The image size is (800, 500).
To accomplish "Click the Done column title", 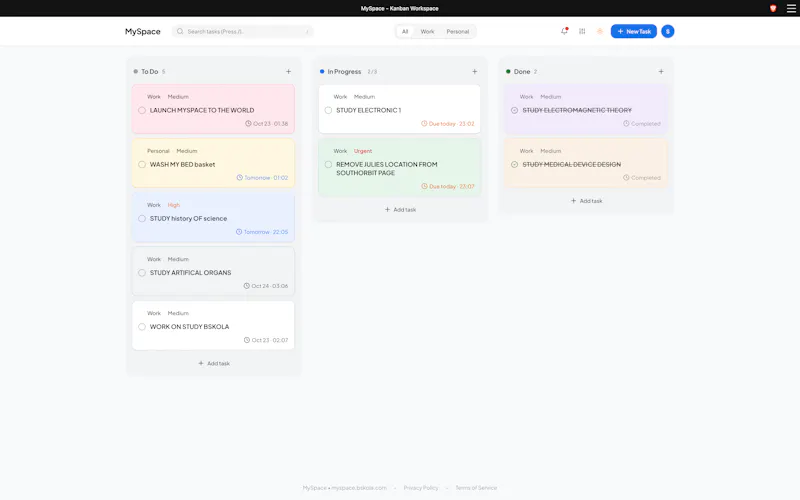I will pos(521,71).
